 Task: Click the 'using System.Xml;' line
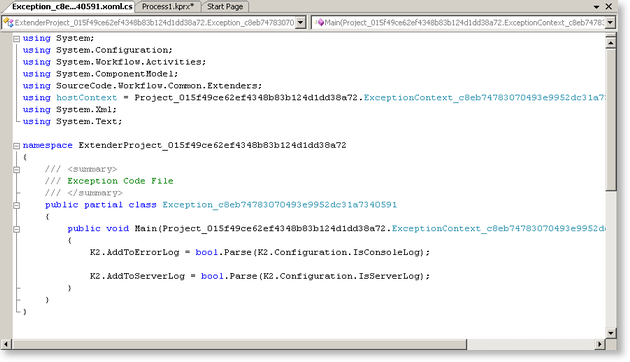pyautogui.click(x=70, y=110)
